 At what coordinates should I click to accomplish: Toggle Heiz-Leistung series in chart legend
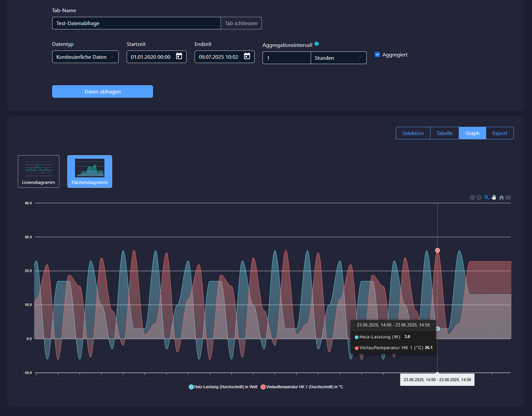click(x=223, y=387)
